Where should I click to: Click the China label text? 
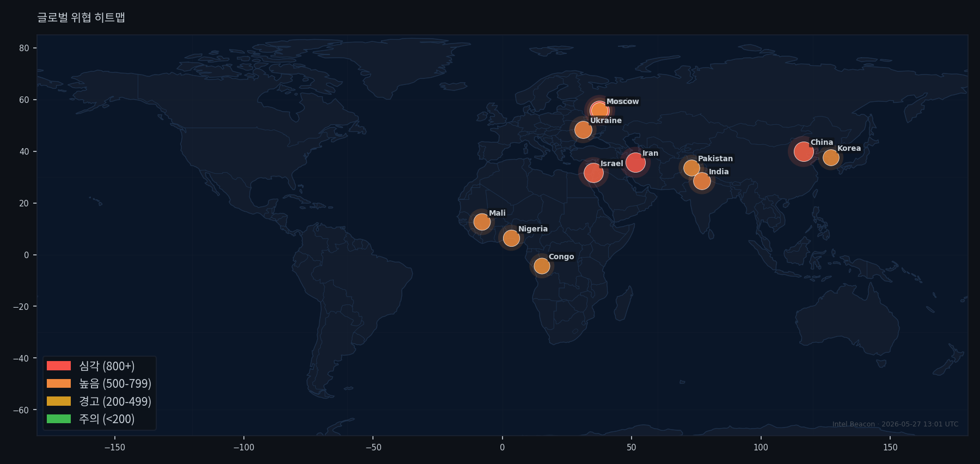[822, 142]
